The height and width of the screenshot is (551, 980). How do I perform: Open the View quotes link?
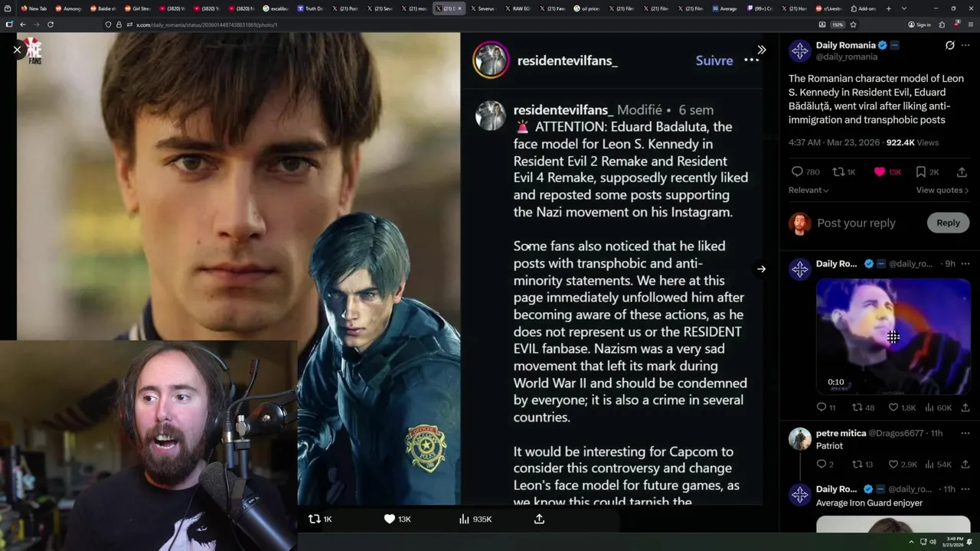click(x=942, y=190)
